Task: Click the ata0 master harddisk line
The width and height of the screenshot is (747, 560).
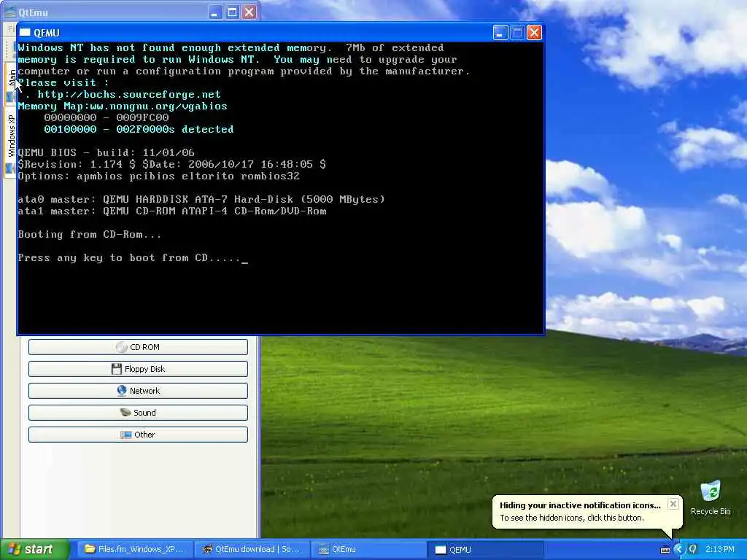Action: (201, 199)
